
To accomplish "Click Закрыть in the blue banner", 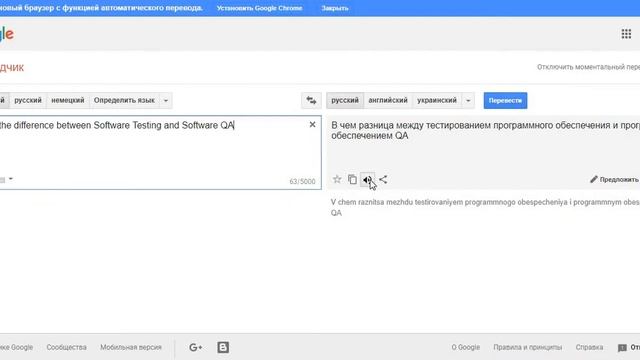I will point(335,8).
